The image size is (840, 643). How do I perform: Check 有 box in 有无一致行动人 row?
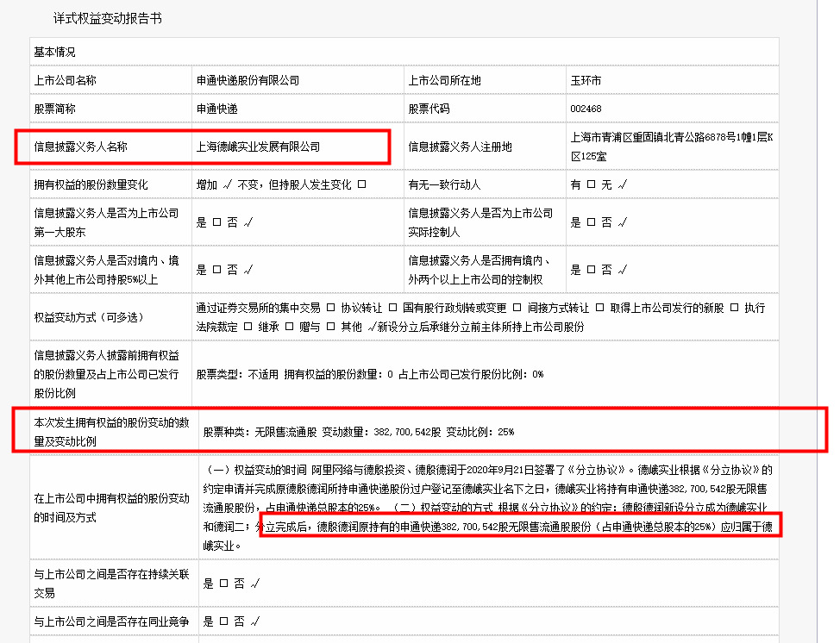[591, 184]
